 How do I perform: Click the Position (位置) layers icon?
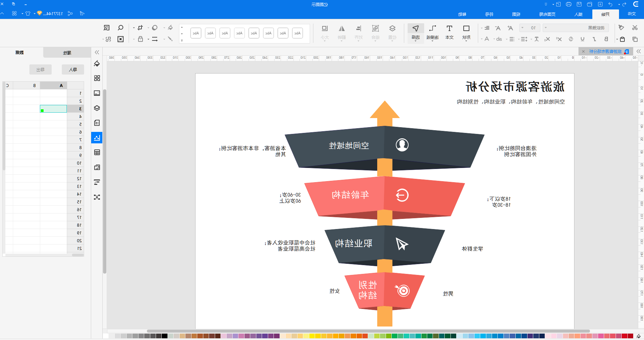(392, 32)
